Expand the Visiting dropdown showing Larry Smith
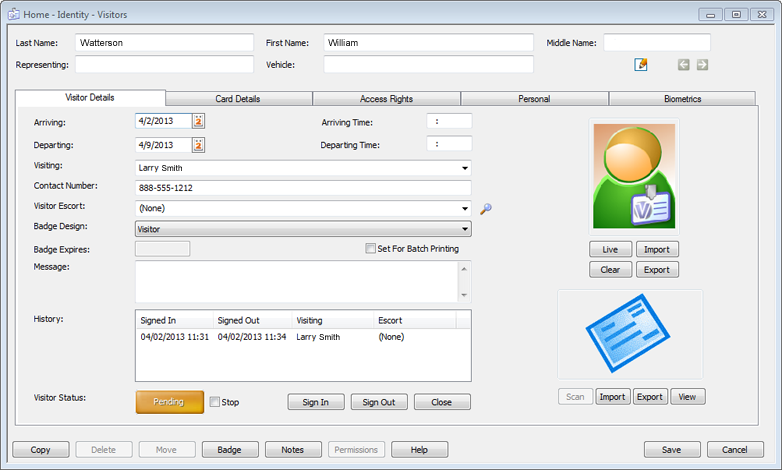The image size is (782, 470). pyautogui.click(x=465, y=169)
